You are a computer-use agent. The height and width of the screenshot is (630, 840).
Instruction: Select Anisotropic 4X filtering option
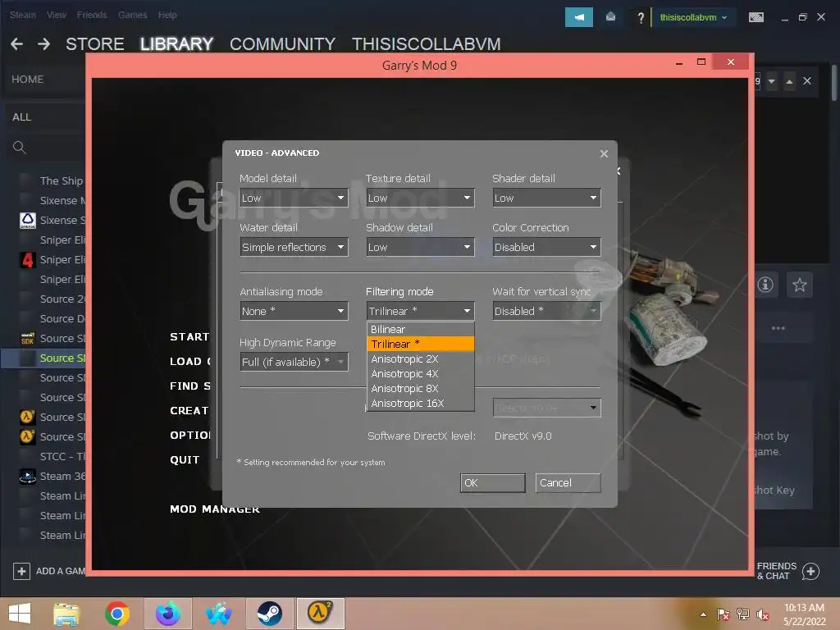421,374
